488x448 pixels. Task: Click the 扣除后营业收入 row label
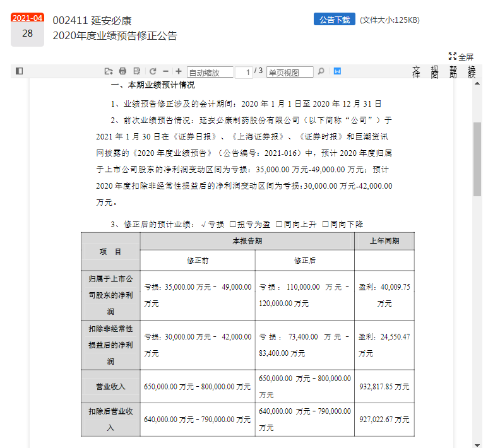[110, 420]
